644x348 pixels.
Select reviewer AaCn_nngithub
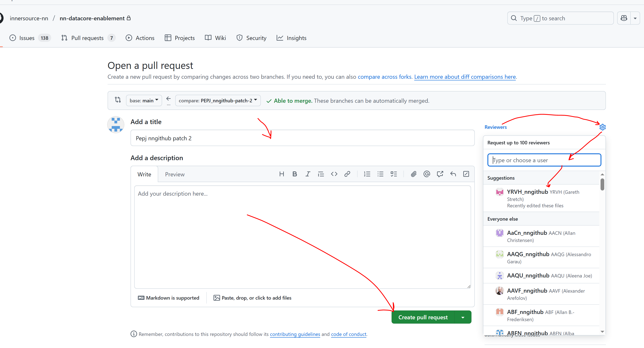[541, 236]
